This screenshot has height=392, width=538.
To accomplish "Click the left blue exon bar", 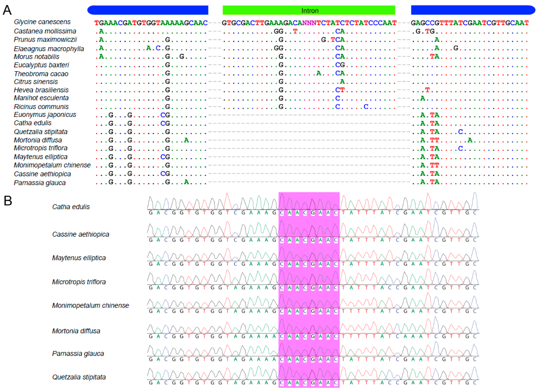I will pyautogui.click(x=148, y=10).
